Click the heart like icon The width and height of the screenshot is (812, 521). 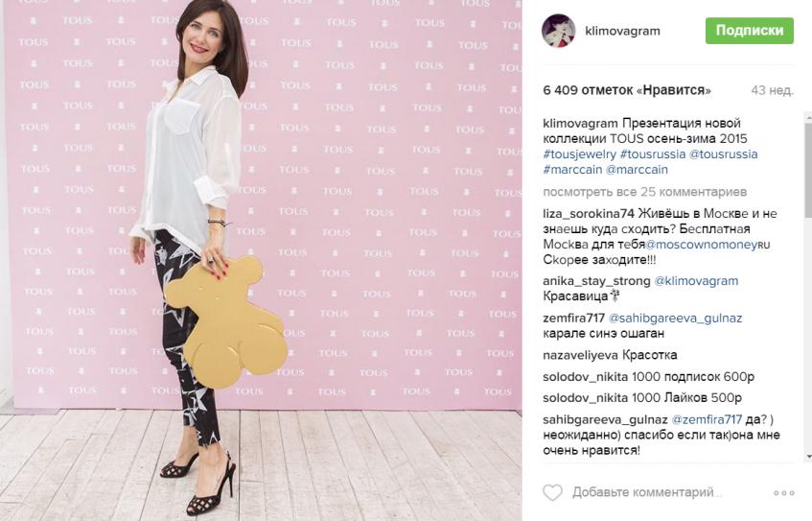coord(552,492)
